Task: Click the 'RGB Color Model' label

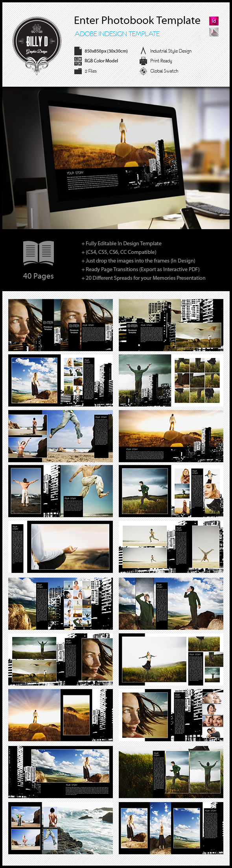Action: point(101,61)
